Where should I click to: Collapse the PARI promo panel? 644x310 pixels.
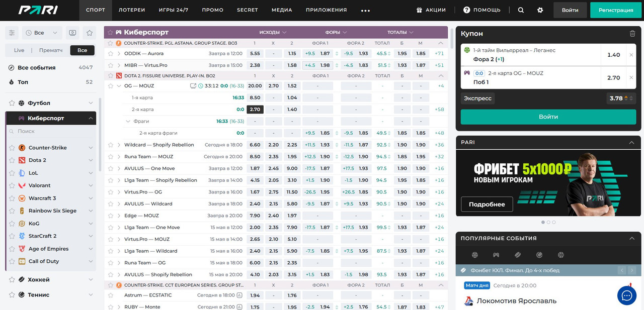click(632, 143)
